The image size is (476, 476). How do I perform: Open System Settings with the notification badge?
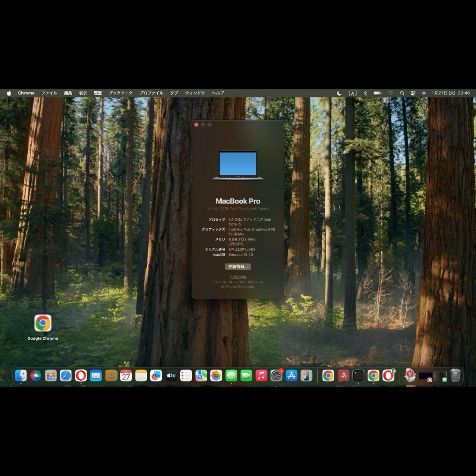click(x=276, y=376)
